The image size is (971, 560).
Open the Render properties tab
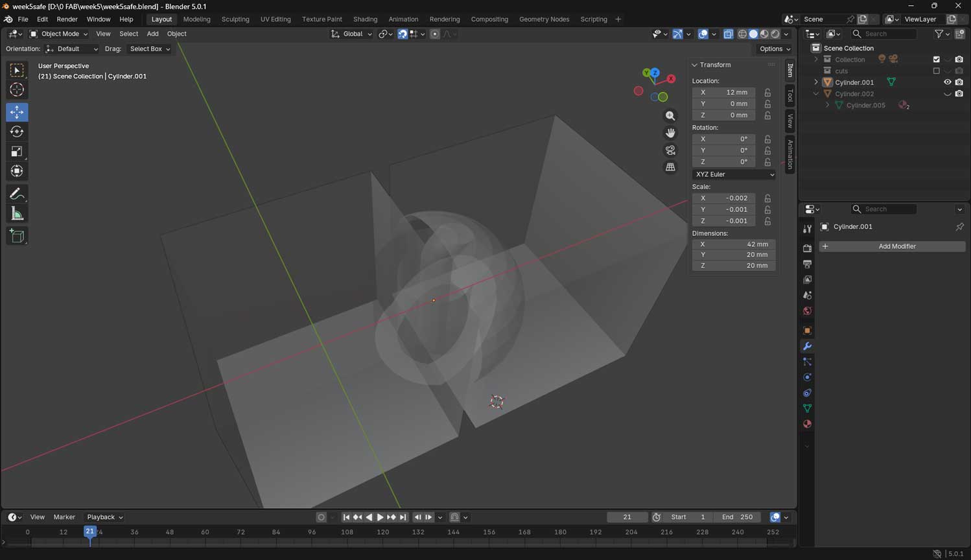[x=807, y=248]
